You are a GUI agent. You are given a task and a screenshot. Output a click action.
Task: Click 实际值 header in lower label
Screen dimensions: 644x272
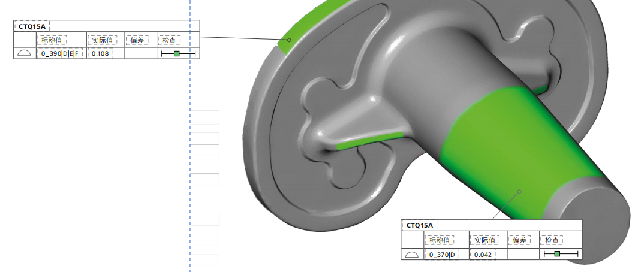(485, 240)
